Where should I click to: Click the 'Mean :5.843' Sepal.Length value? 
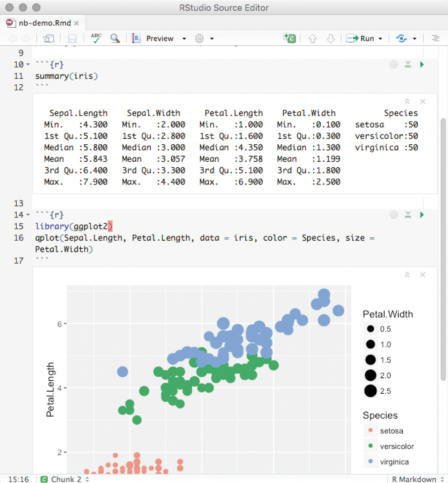pos(75,159)
